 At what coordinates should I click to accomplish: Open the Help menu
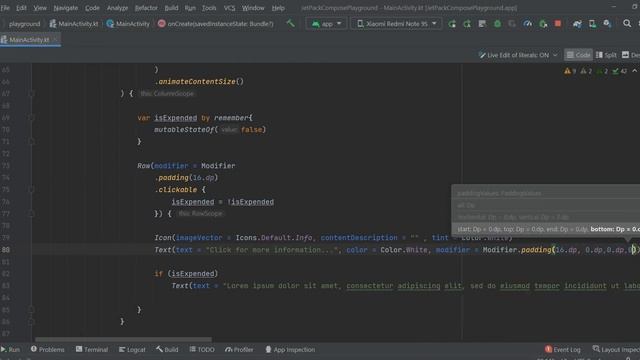click(x=278, y=8)
